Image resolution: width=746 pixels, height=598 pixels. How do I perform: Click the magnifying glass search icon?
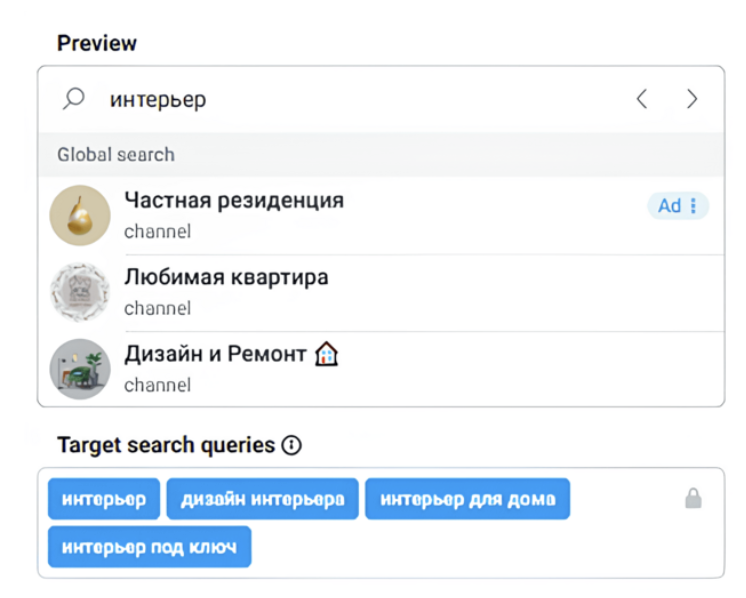73,99
